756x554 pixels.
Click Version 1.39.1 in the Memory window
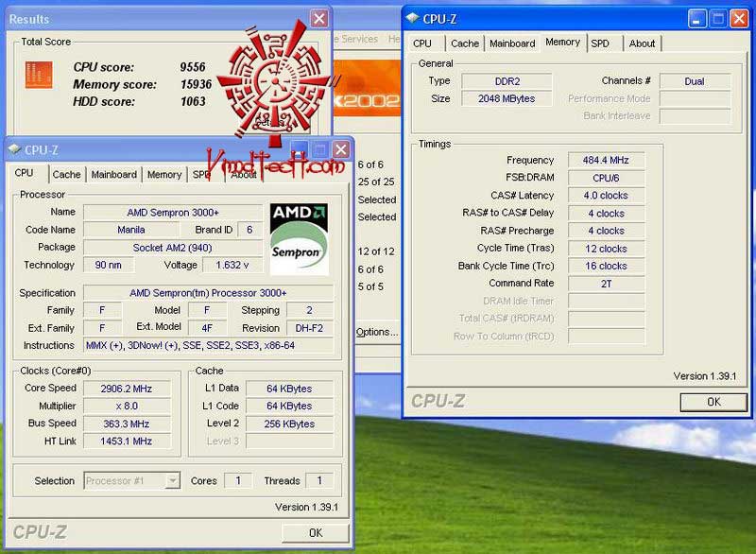point(705,376)
